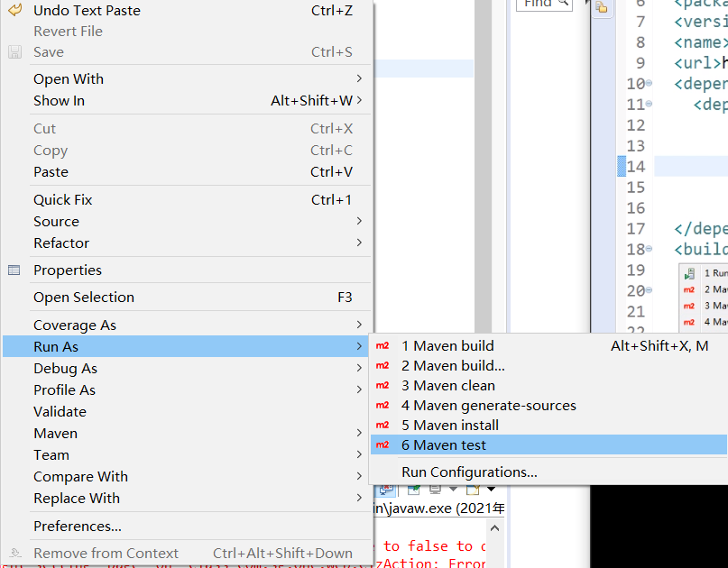
Task: Click the new console view icon
Action: point(473,490)
